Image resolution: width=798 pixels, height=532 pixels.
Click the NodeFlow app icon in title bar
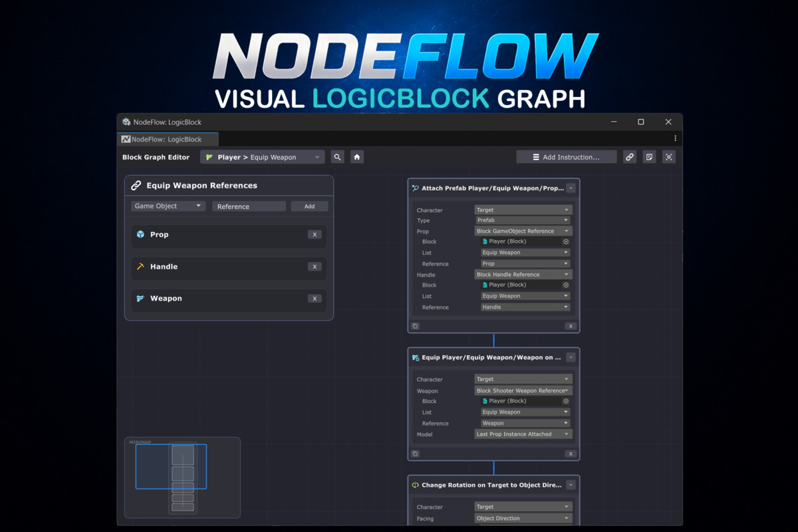coord(126,122)
